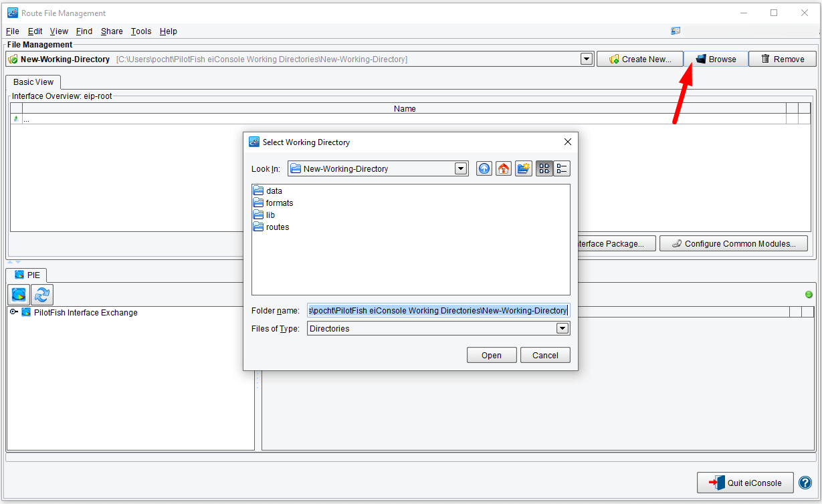Switch dialog to List view
The width and height of the screenshot is (822, 504).
click(x=544, y=168)
